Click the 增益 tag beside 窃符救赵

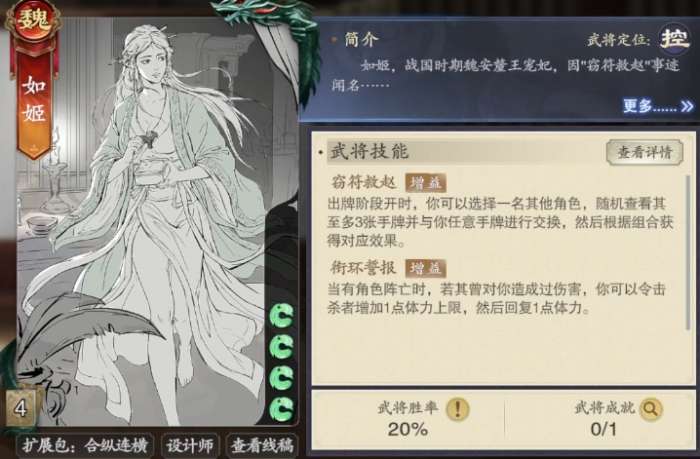425,183
